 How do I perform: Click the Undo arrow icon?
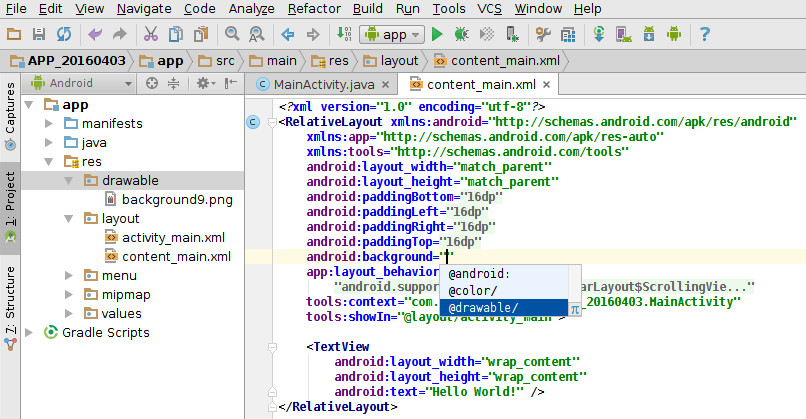point(95,34)
